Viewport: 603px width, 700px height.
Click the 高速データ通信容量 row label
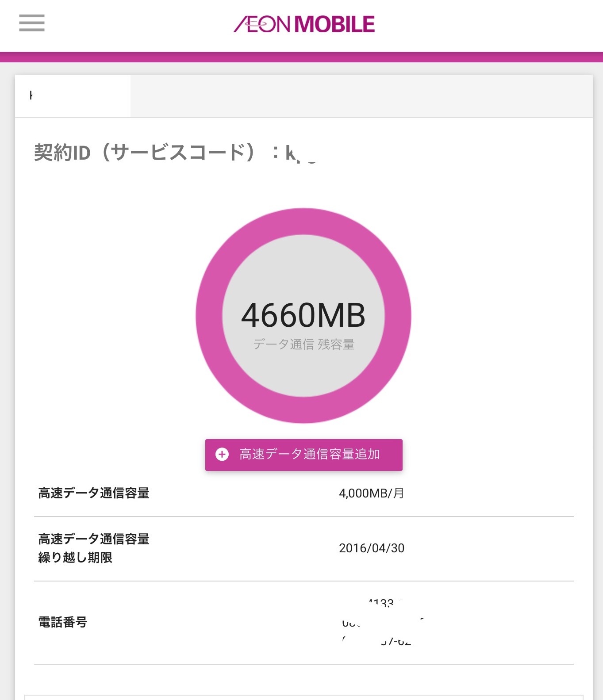tap(94, 493)
